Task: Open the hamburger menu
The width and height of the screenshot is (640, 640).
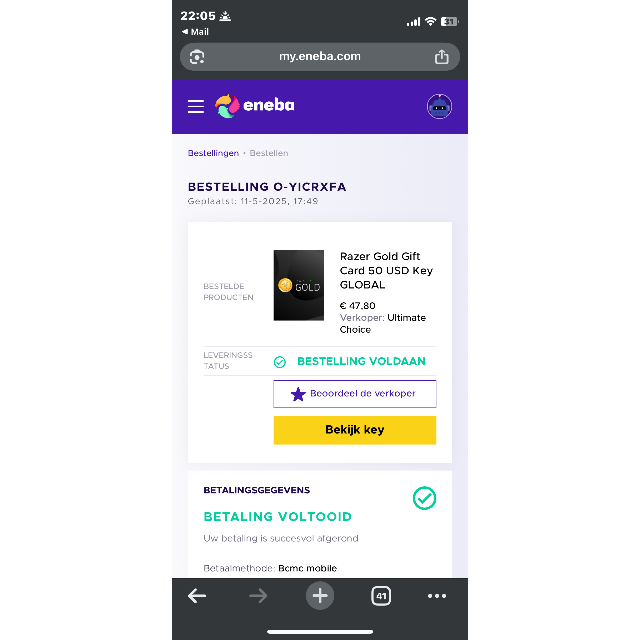Action: point(196,106)
